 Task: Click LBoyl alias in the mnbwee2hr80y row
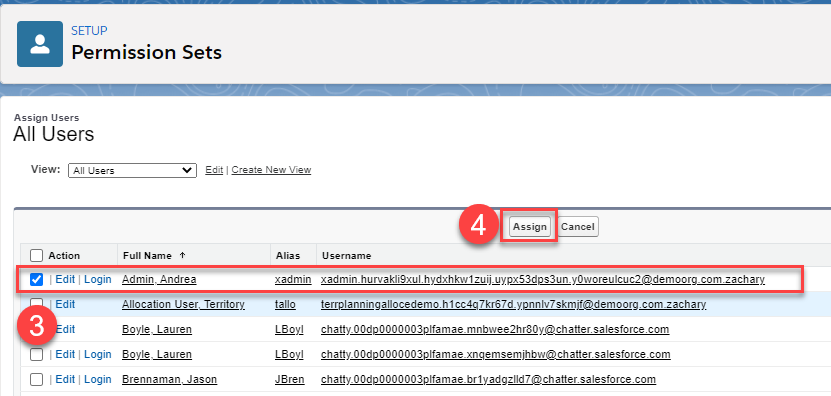pos(289,329)
